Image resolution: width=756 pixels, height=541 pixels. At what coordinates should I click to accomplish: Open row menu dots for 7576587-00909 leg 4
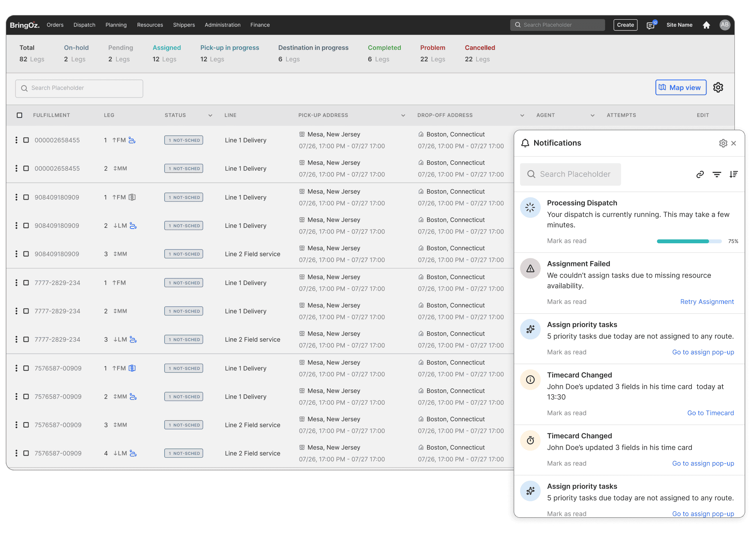pos(16,453)
